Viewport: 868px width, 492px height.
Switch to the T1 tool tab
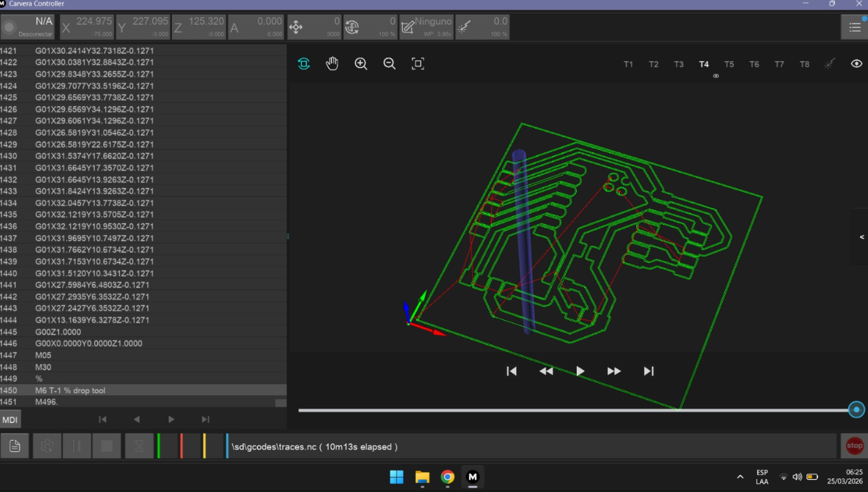pyautogui.click(x=628, y=64)
